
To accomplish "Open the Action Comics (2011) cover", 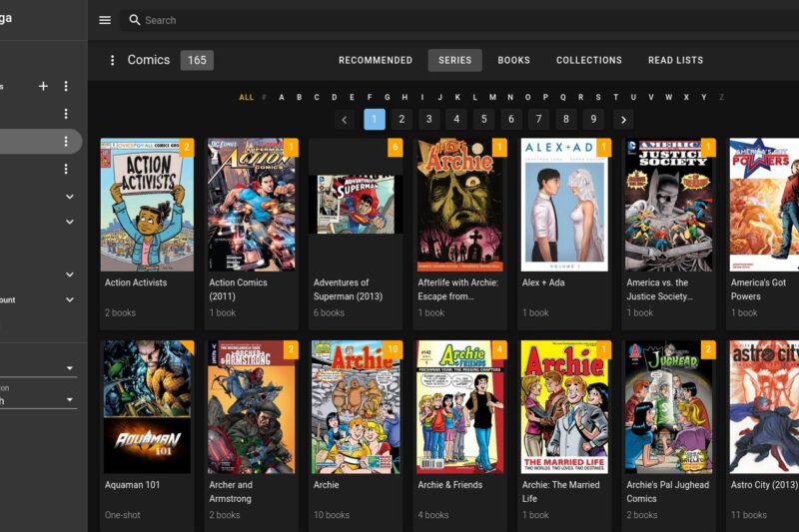I will (x=252, y=205).
